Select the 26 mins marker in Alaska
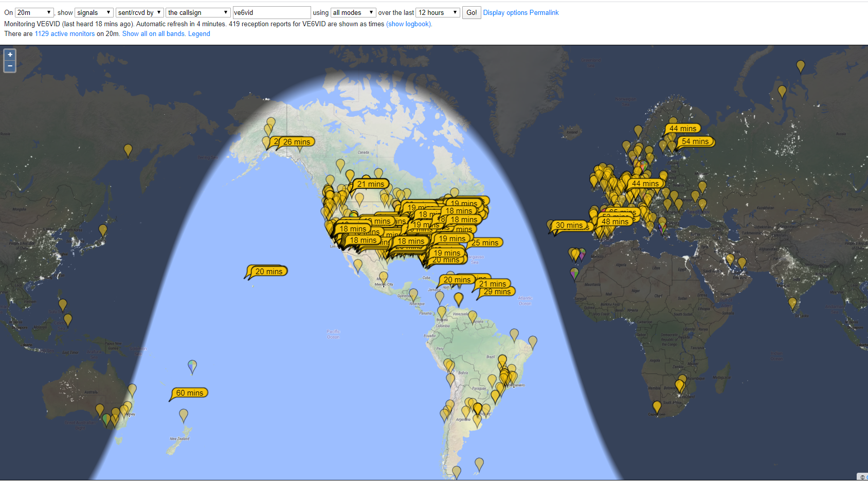 (x=297, y=142)
